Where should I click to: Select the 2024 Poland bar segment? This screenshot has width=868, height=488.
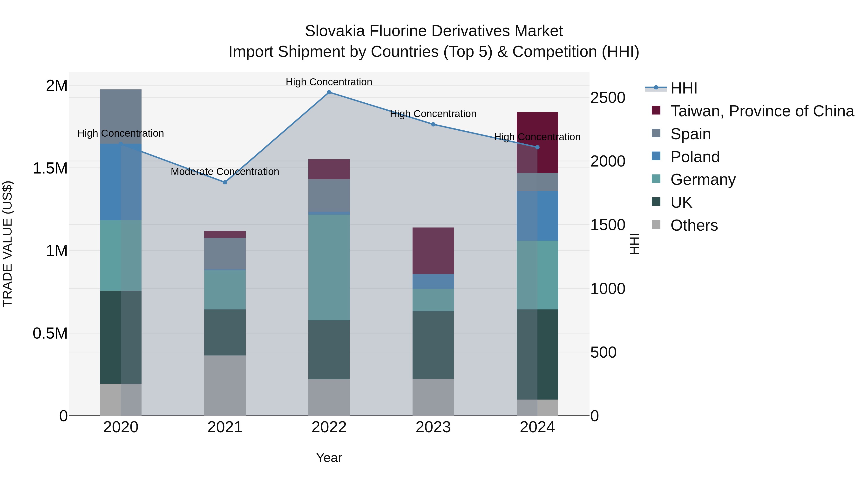coord(537,216)
